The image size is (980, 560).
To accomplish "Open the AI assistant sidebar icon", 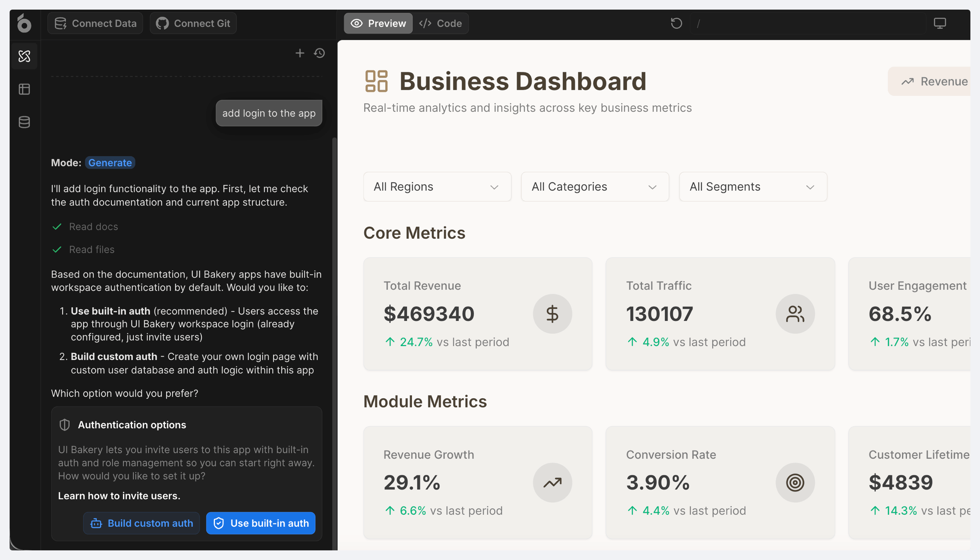I will tap(24, 56).
